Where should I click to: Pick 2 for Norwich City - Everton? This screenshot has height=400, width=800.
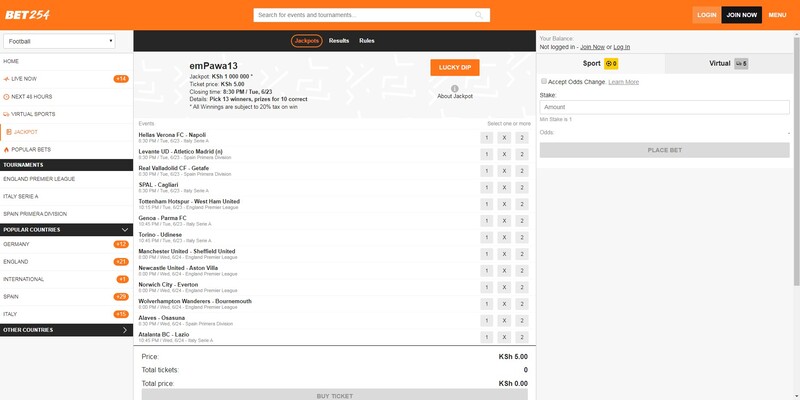tap(521, 287)
